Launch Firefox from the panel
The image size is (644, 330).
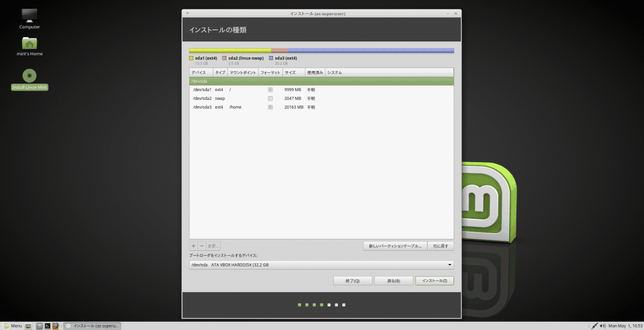(55, 326)
